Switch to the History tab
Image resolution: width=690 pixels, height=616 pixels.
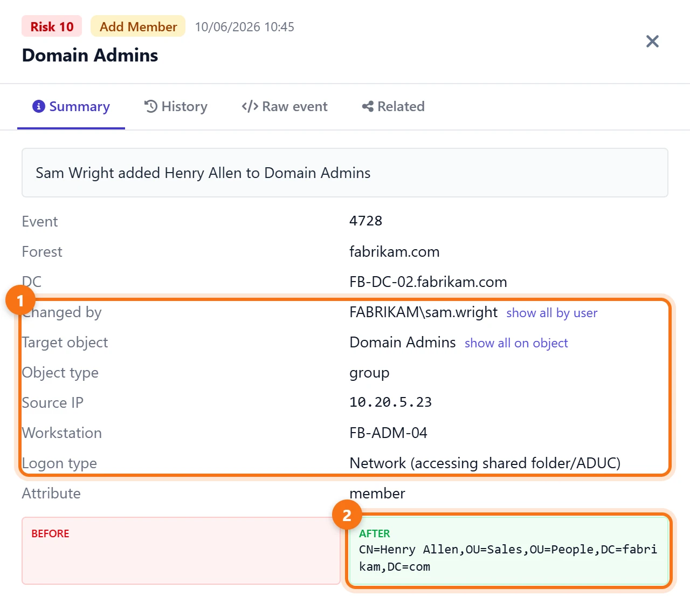(x=176, y=107)
